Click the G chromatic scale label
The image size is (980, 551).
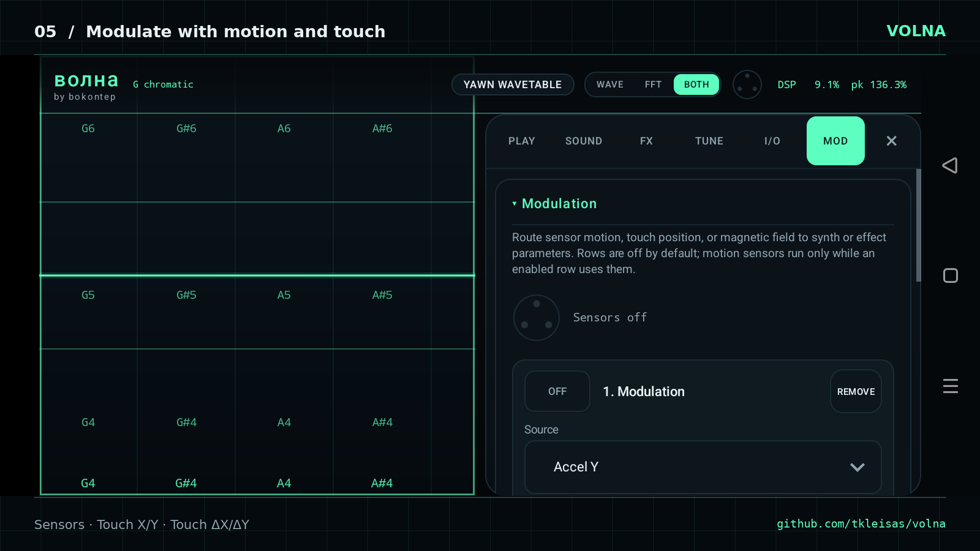click(x=163, y=84)
